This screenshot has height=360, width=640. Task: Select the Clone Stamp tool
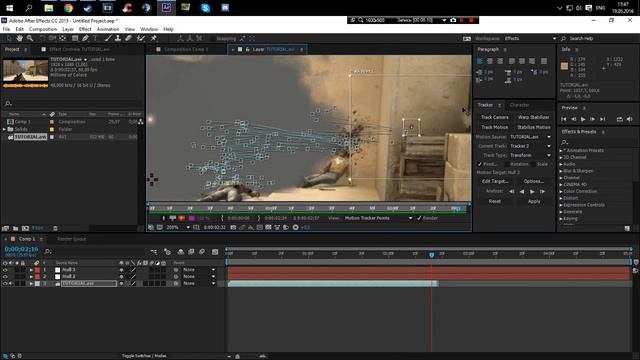[x=118, y=38]
